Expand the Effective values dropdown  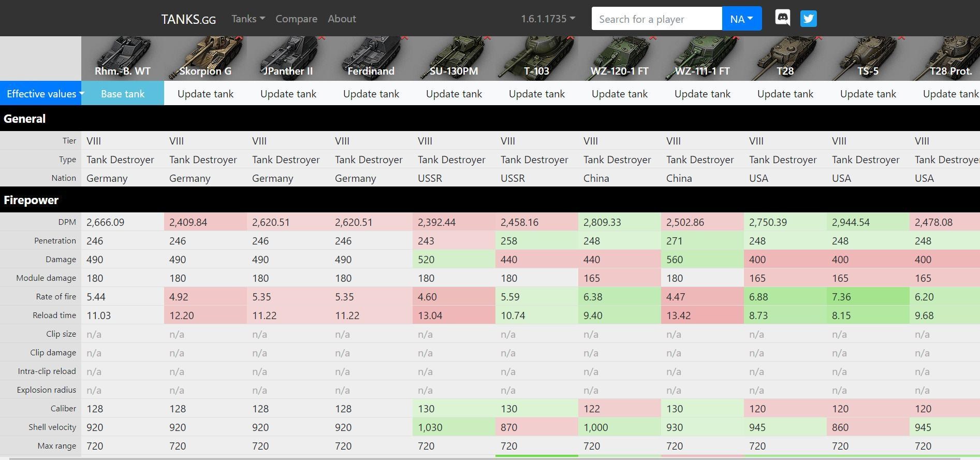tap(45, 94)
